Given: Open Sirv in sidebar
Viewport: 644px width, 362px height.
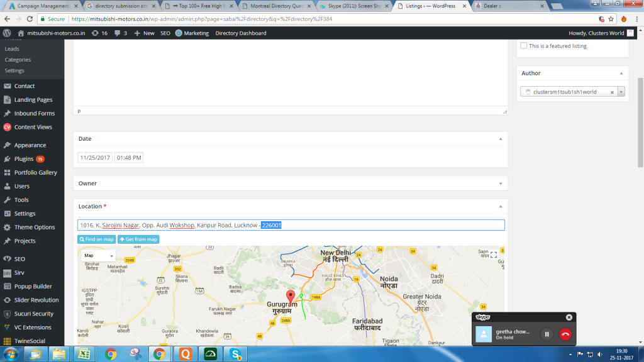Looking at the screenshot, I should click(x=19, y=273).
